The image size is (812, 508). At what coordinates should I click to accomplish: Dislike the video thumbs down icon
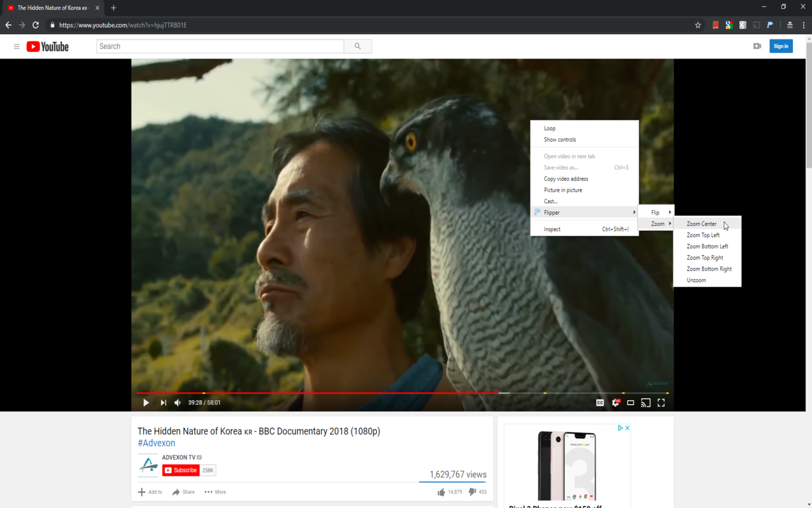(x=472, y=492)
